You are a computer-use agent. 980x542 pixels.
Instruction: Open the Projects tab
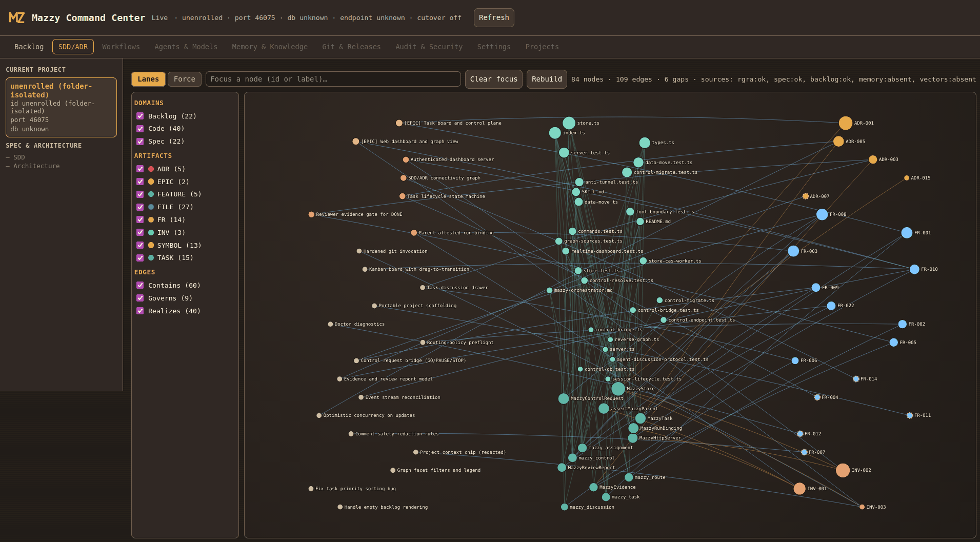pyautogui.click(x=542, y=47)
